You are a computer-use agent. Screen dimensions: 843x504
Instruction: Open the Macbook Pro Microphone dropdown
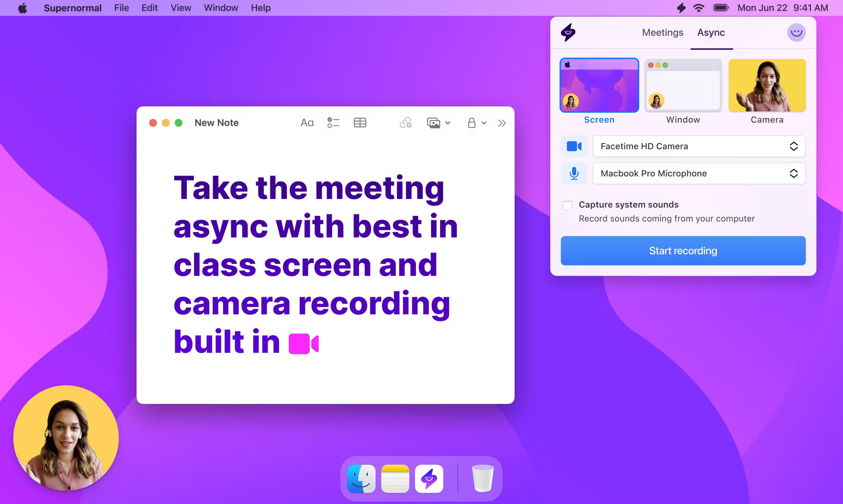coord(699,173)
